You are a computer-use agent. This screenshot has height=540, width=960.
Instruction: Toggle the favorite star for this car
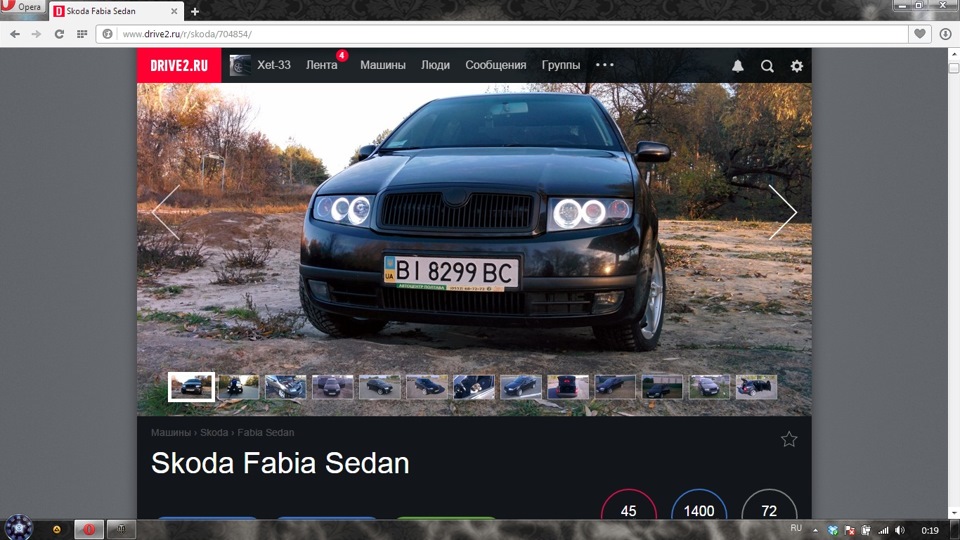tap(789, 439)
